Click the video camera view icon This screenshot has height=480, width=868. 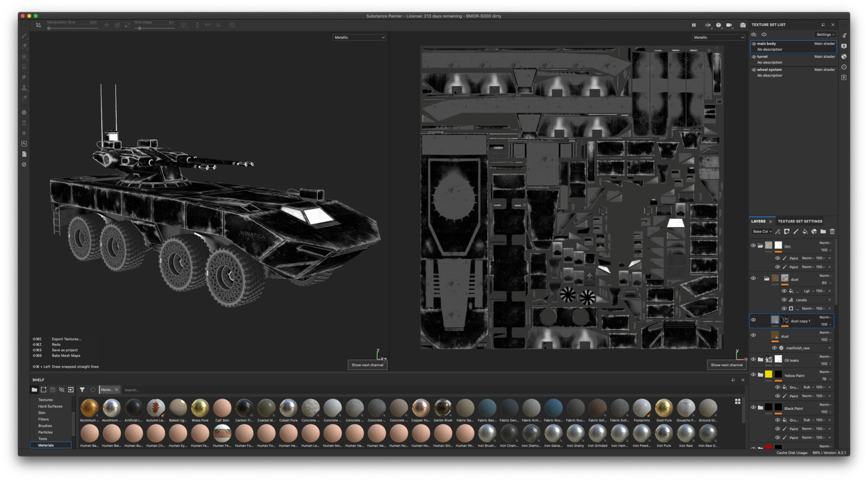pyautogui.click(x=729, y=25)
